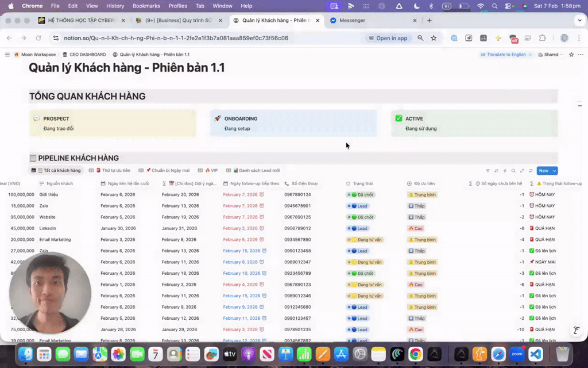588x368 pixels.
Task: Expand the Shared dropdown
Action: 551,55
